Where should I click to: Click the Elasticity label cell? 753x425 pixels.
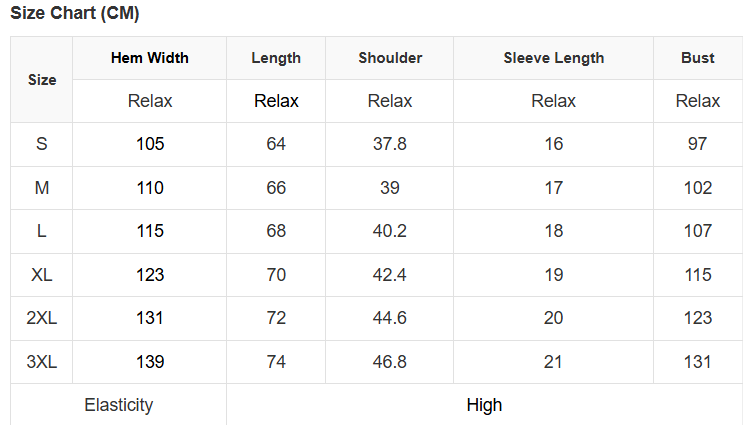pos(119,405)
